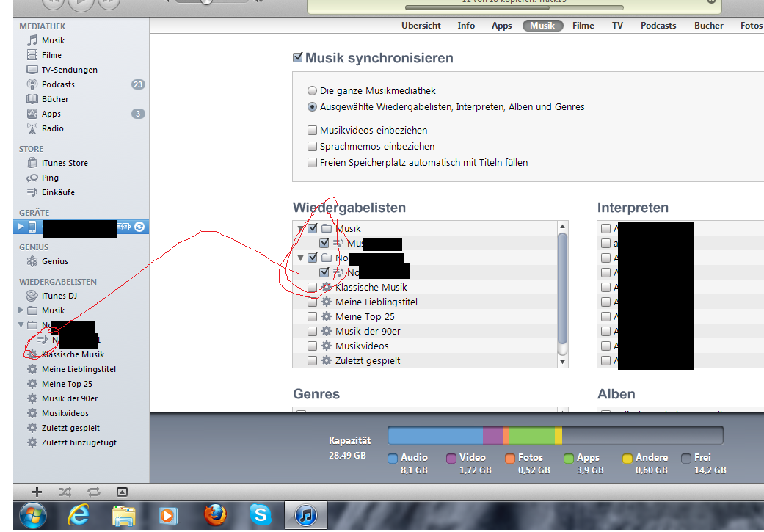The image size is (764, 532).
Task: Open iTunes Store in sidebar
Action: (65, 163)
